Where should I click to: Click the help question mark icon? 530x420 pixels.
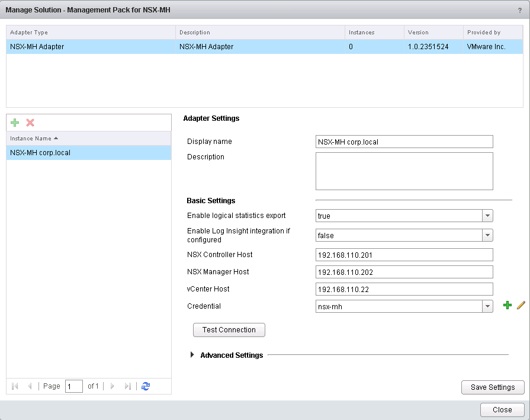coord(519,11)
